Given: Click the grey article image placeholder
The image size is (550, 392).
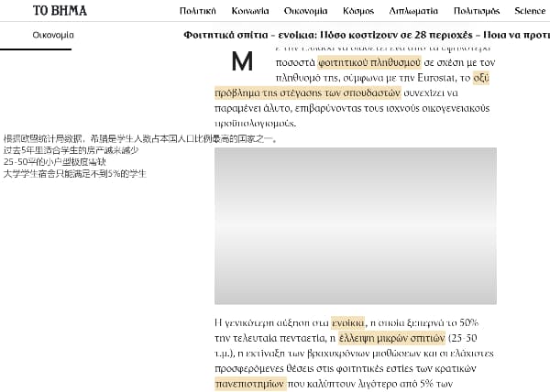Looking at the screenshot, I should tap(355, 225).
